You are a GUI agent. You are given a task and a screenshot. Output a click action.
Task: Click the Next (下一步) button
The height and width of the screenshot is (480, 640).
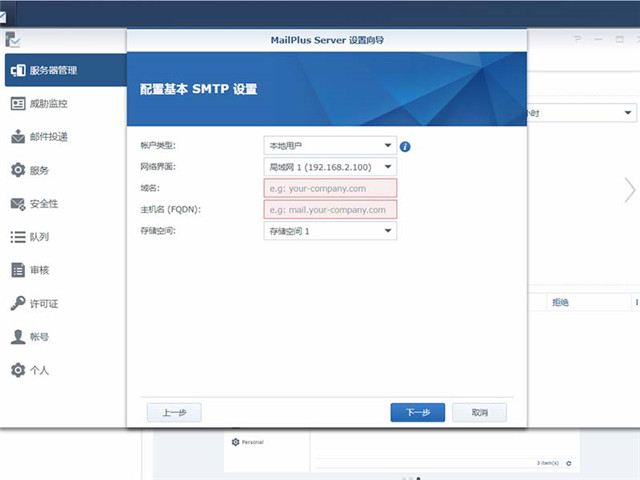click(x=418, y=412)
